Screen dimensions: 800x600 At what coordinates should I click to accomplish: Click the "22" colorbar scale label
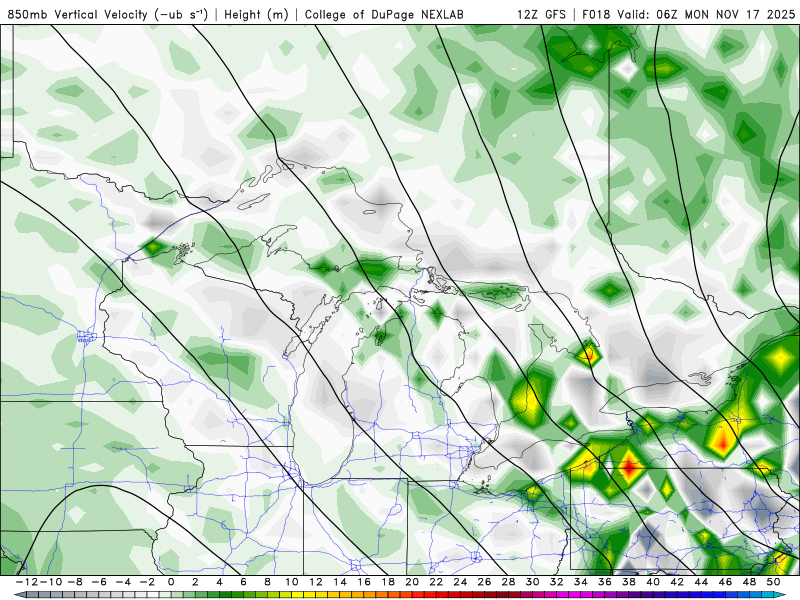coord(436,582)
